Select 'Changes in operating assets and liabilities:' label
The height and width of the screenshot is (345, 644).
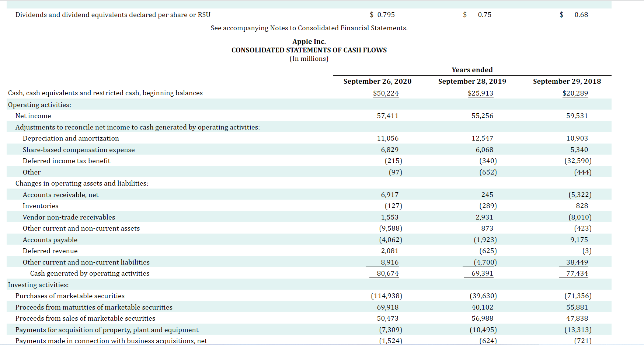point(82,183)
